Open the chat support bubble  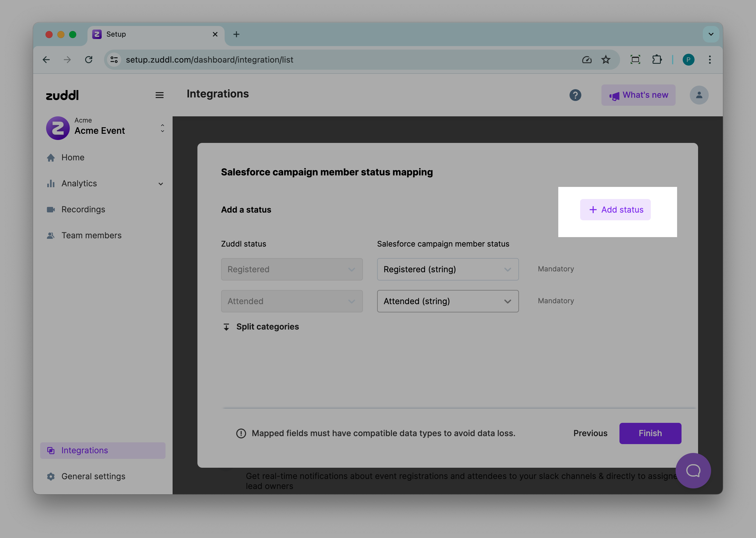coord(693,470)
